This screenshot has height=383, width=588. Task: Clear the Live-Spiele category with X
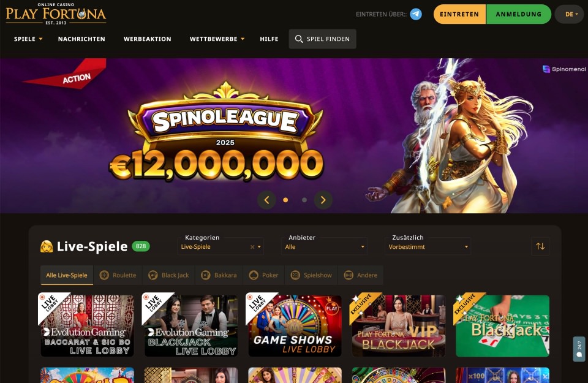coord(252,247)
